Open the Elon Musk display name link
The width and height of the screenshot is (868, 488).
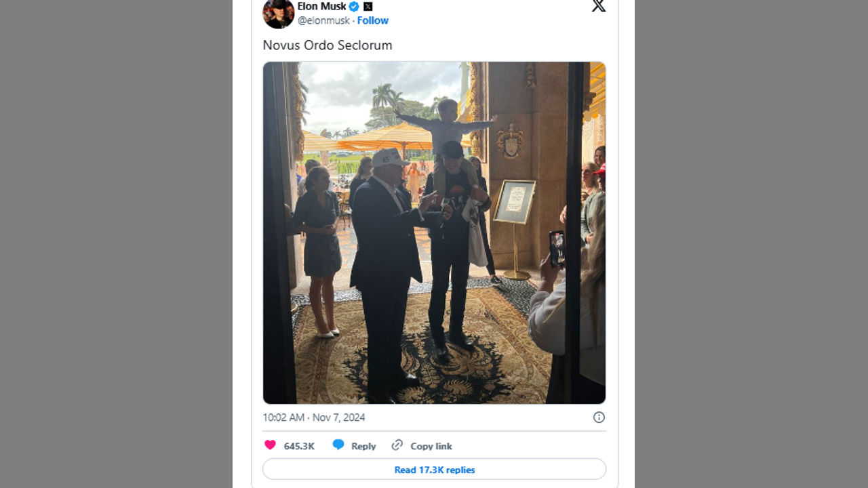(321, 6)
